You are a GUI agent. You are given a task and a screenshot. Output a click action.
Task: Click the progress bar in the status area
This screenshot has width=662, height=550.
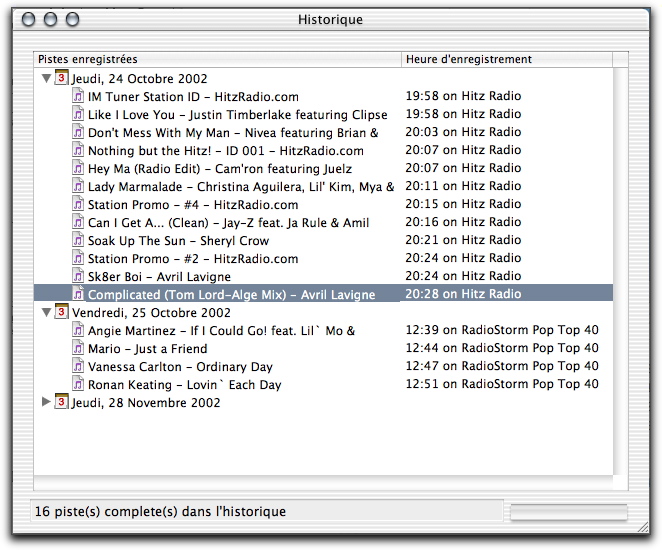pos(566,512)
